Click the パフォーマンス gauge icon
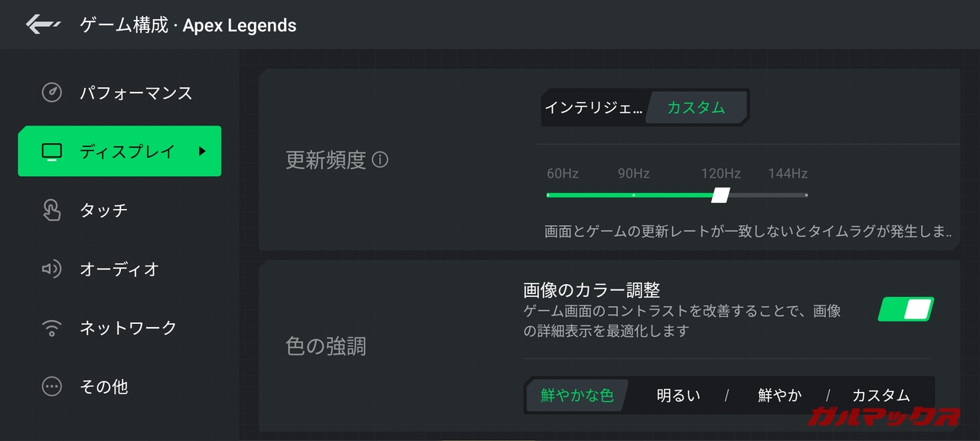 pyautogui.click(x=51, y=93)
